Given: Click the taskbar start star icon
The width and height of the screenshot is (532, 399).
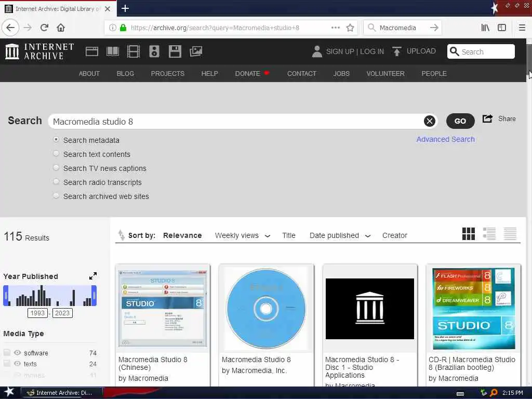Looking at the screenshot, I should pyautogui.click(x=9, y=392).
